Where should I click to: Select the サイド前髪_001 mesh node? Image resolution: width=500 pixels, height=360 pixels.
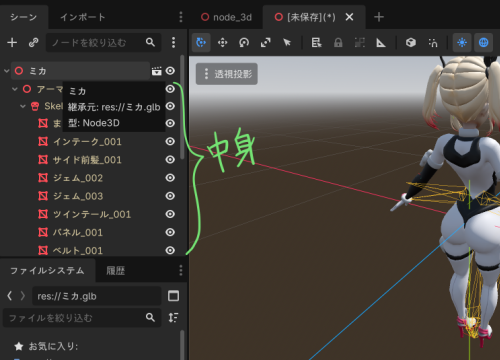[x=87, y=160]
